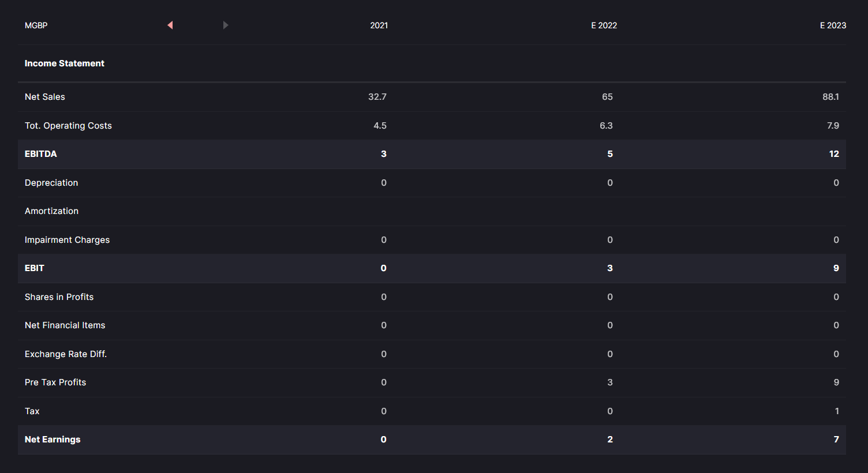This screenshot has width=868, height=473.
Task: Click the Net Financial Items label
Action: pos(65,325)
